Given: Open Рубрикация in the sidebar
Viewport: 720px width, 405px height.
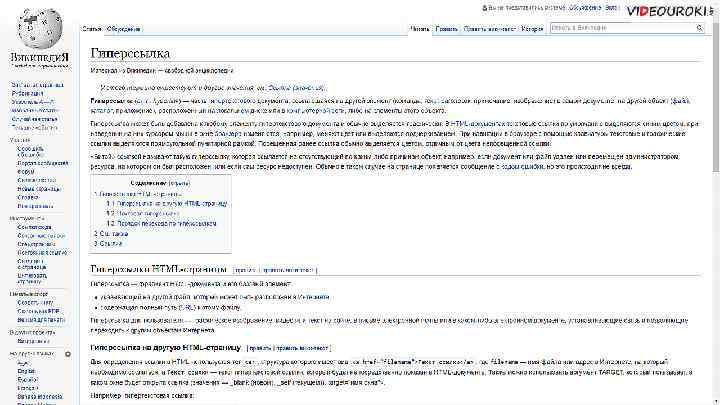Looking at the screenshot, I should point(27,93).
